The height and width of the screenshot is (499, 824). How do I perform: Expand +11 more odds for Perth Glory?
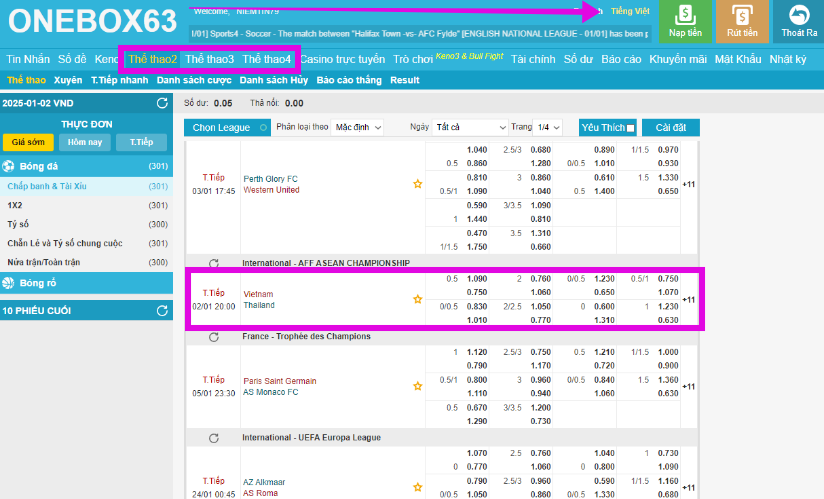pyautogui.click(x=688, y=184)
